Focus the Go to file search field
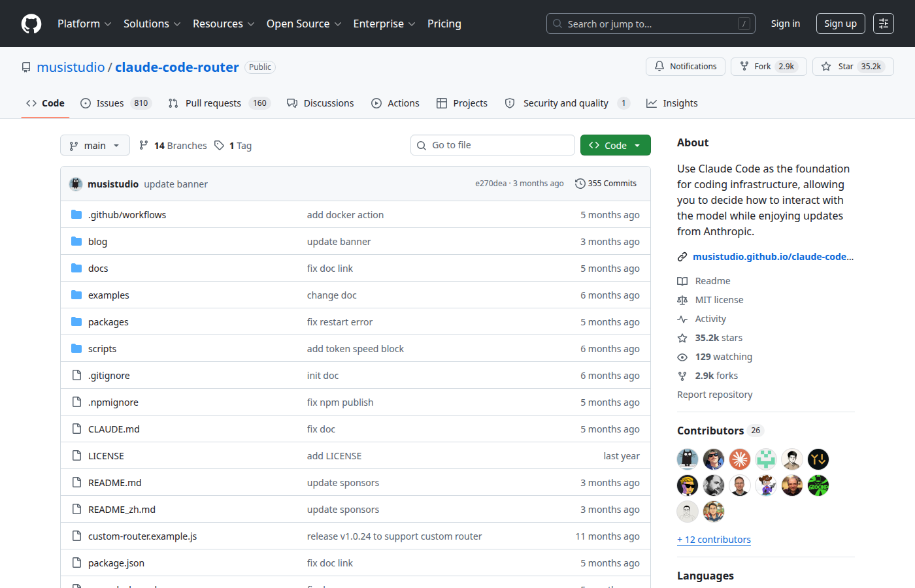Screen dimensions: 915x588 click(x=493, y=145)
